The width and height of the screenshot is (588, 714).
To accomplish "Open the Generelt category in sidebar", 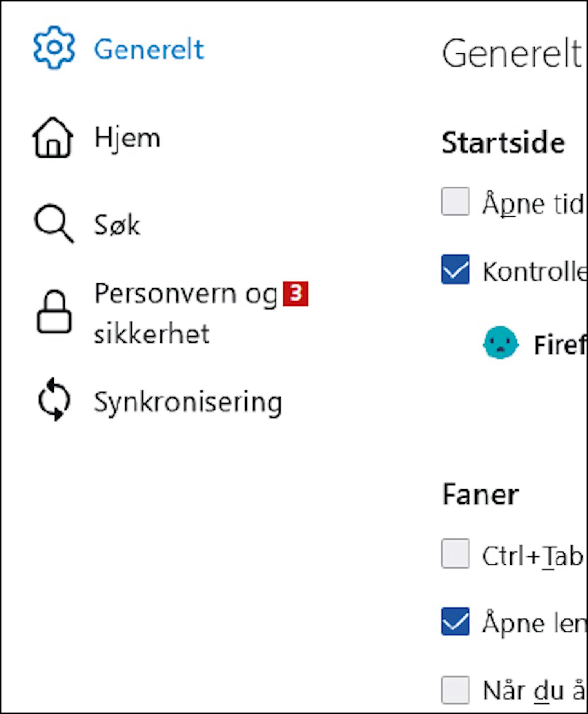I will point(149,49).
